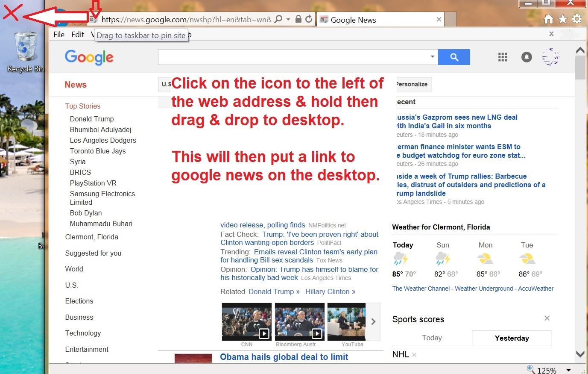The height and width of the screenshot is (374, 588).
Task: Open the Google account avatar
Action: 551,57
